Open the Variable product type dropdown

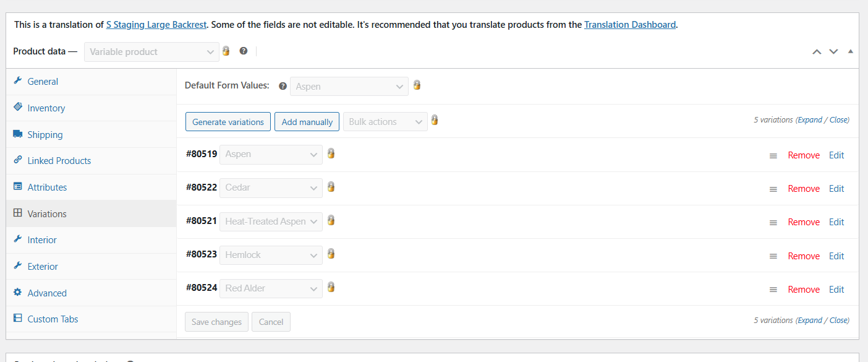point(151,52)
